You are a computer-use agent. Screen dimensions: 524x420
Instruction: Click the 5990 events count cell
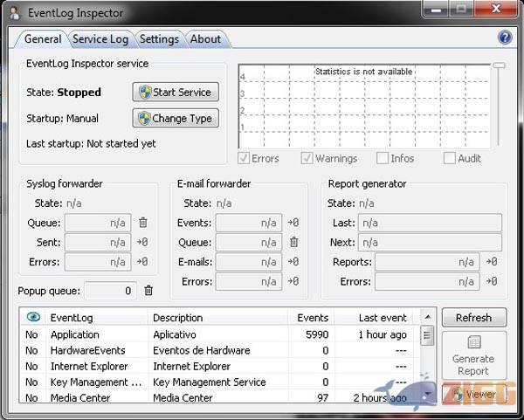coord(317,334)
